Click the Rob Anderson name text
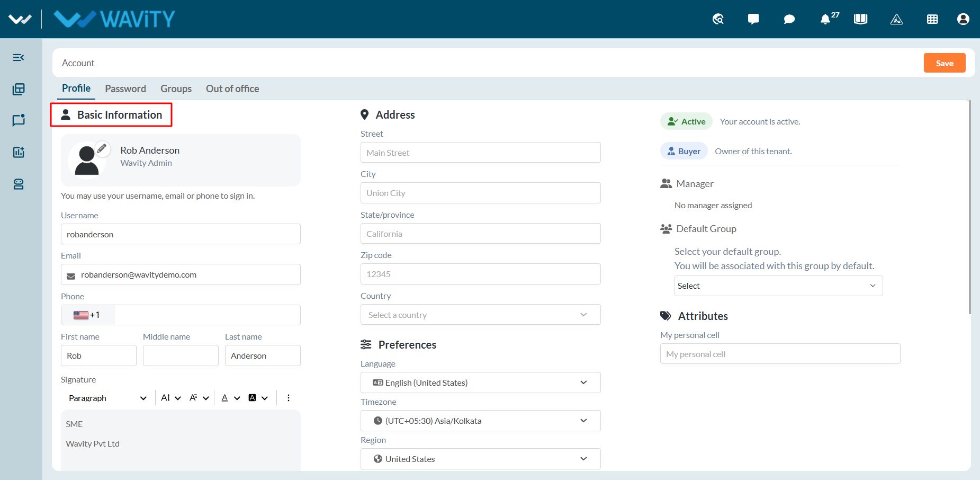This screenshot has width=980, height=480. pyautogui.click(x=150, y=150)
